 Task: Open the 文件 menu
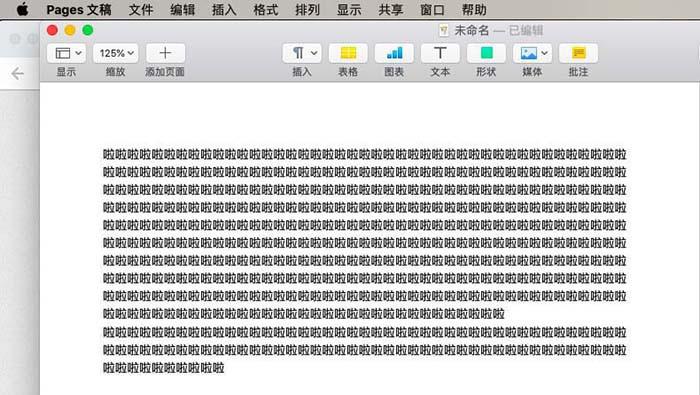(x=141, y=9)
